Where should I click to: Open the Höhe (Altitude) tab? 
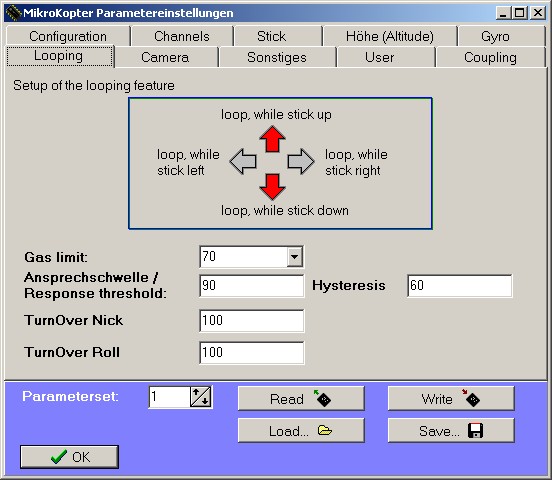click(x=390, y=36)
